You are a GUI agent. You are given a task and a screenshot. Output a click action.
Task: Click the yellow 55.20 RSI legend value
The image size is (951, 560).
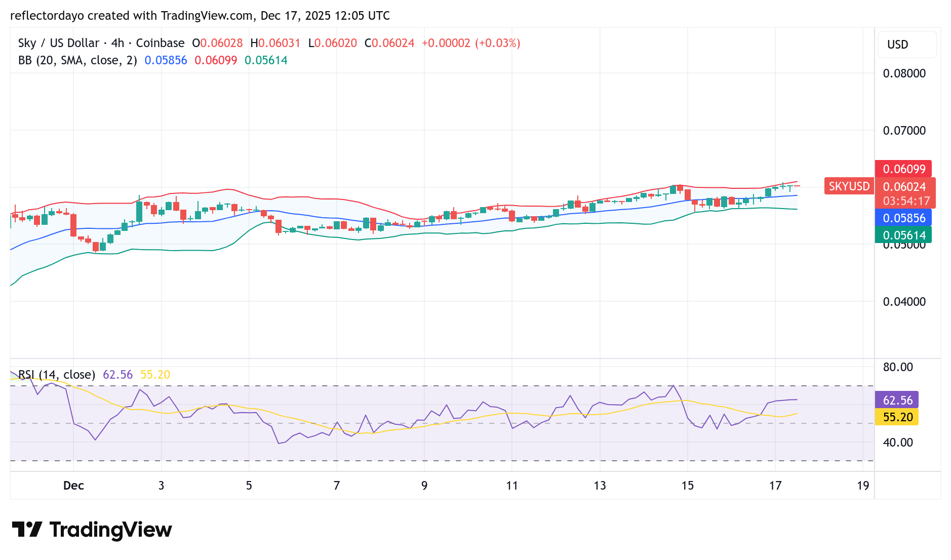point(155,375)
